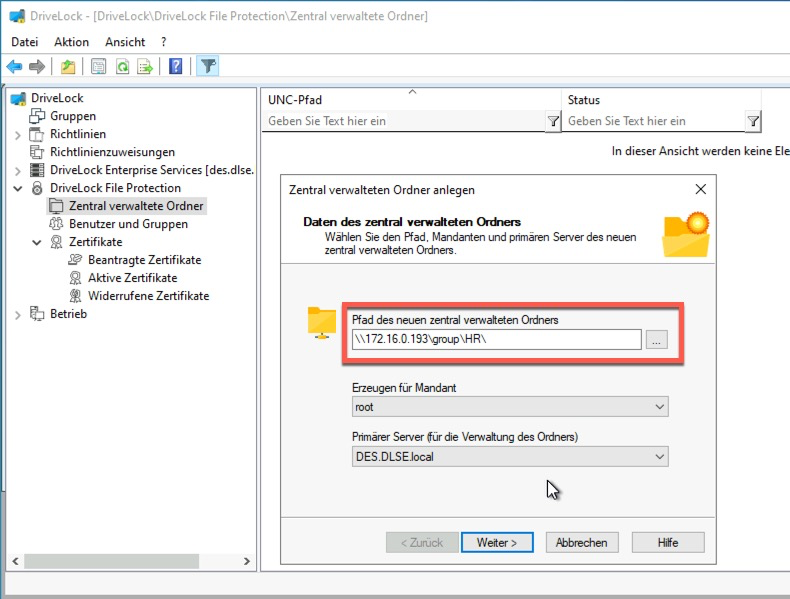
Task: Select Widerrufene Zertifikate in the tree
Action: coord(149,296)
